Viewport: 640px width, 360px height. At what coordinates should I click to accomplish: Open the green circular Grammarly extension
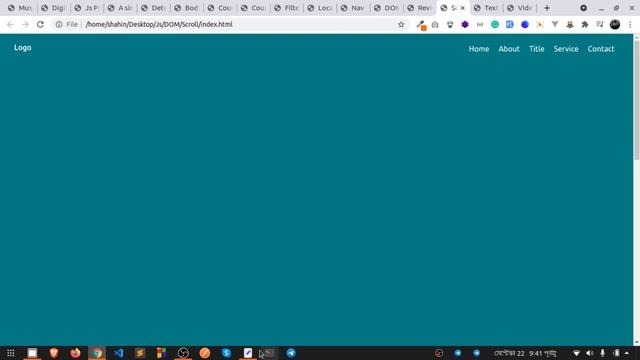point(495,24)
